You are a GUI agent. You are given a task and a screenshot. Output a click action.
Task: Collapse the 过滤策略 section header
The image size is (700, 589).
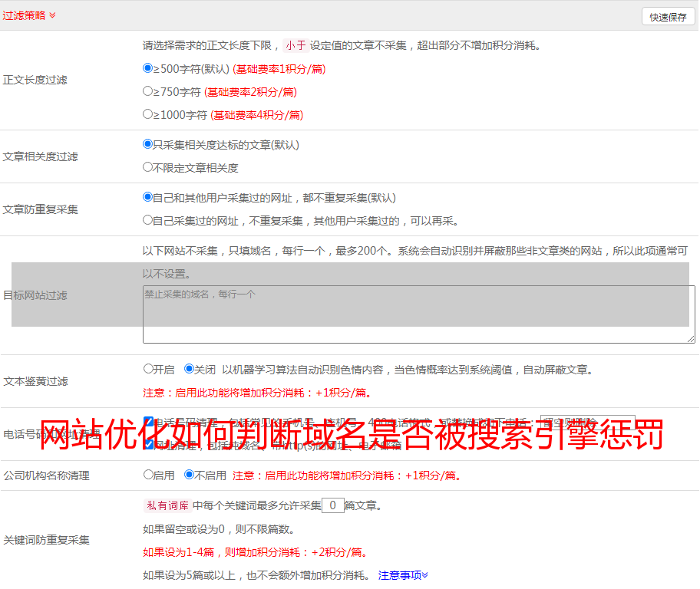click(x=29, y=15)
